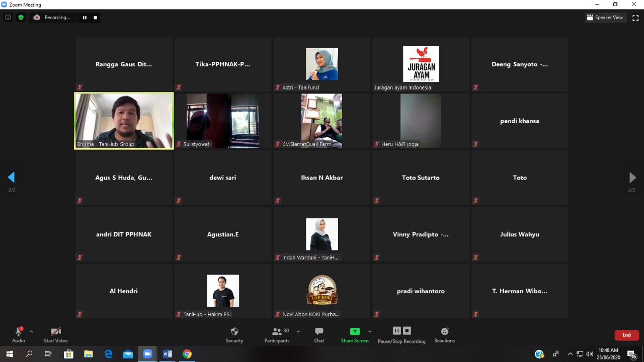Viewport: 644px width, 362px height.
Task: Expand Share Screen options arrow
Action: 370,332
